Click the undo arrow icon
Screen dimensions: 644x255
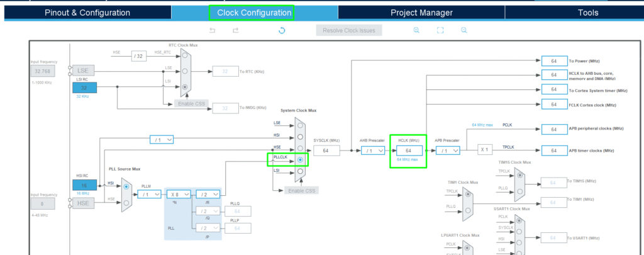(213, 30)
